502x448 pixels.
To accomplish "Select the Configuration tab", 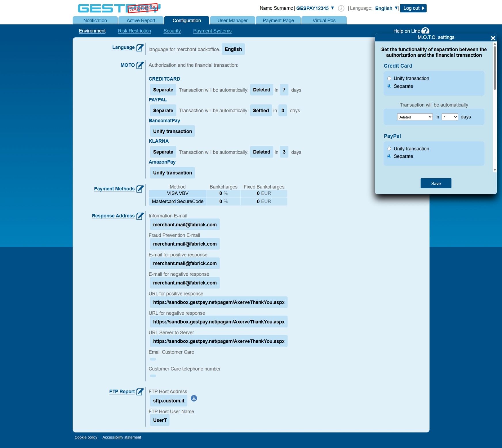I will pyautogui.click(x=187, y=20).
